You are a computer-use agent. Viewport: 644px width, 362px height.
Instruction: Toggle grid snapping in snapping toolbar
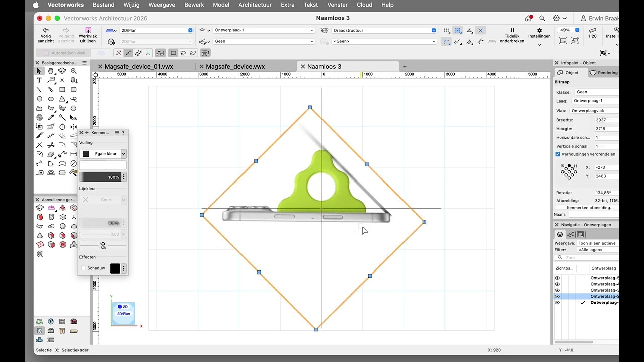pos(446,30)
